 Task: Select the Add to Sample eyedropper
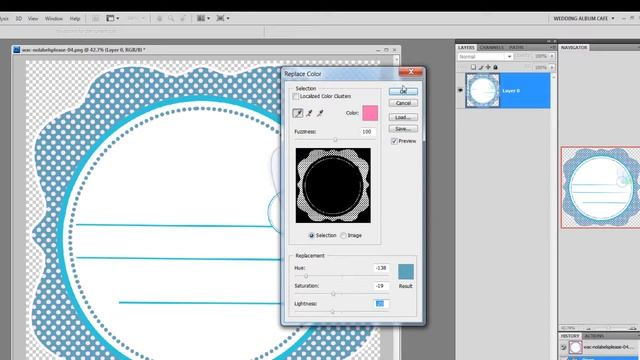click(309, 113)
